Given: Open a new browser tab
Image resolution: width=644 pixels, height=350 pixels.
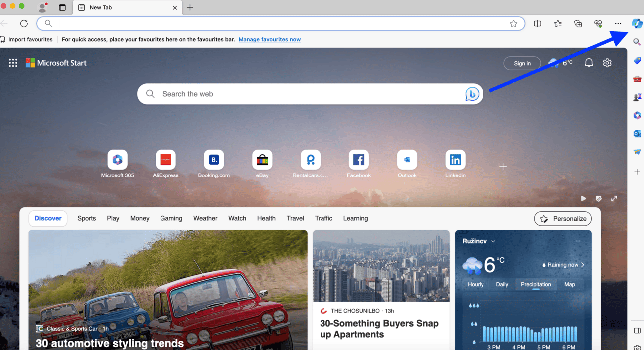Looking at the screenshot, I should click(x=190, y=7).
